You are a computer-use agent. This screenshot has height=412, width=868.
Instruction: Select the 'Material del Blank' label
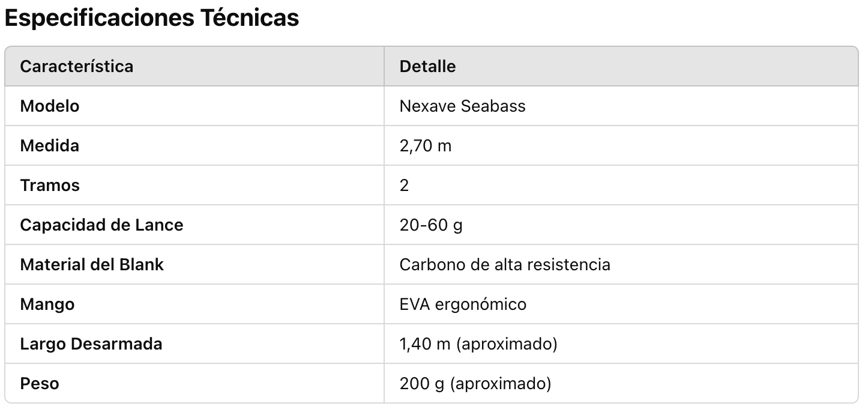(x=92, y=264)
